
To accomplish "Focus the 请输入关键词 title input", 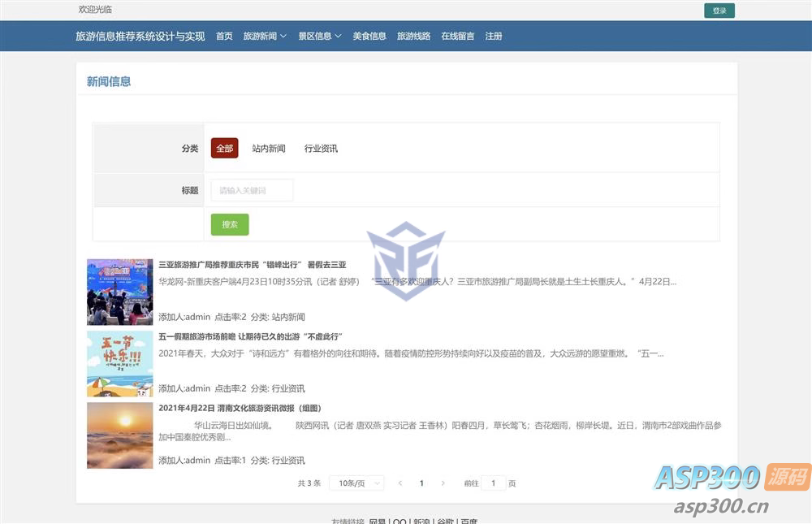I will coord(252,190).
